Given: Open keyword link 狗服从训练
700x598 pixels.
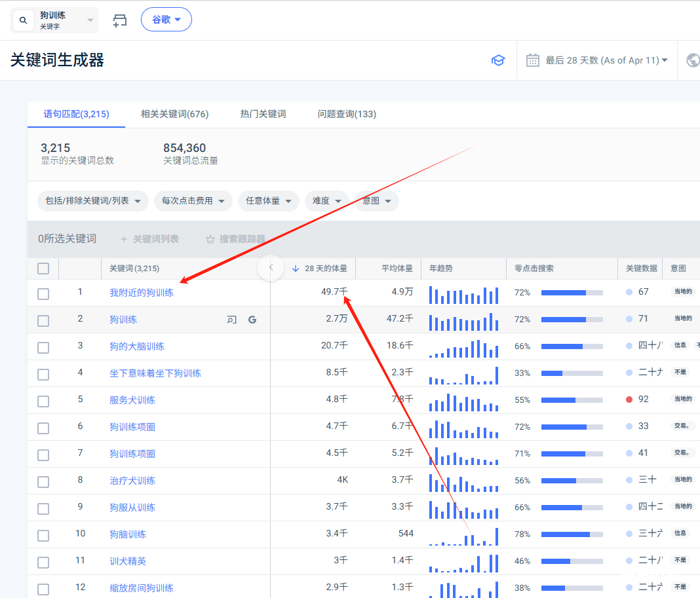Looking at the screenshot, I should tap(132, 508).
